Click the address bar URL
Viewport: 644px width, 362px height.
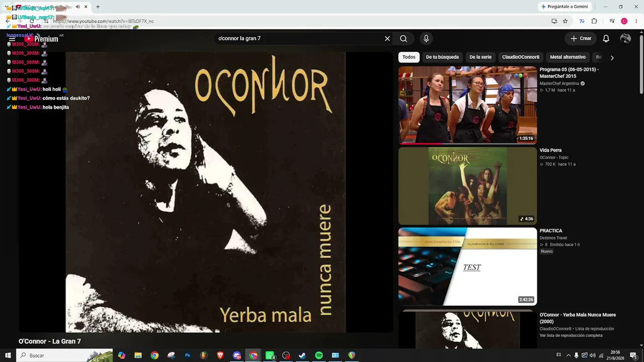click(103, 21)
